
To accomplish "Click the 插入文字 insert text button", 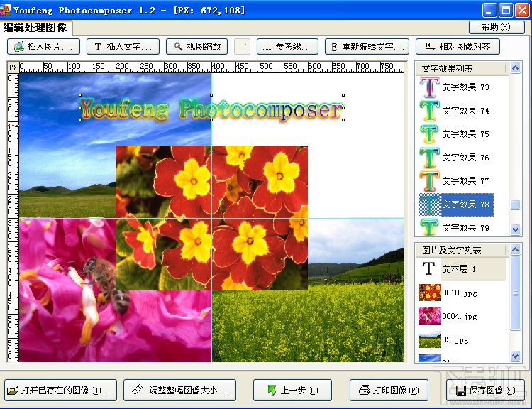I will (123, 47).
